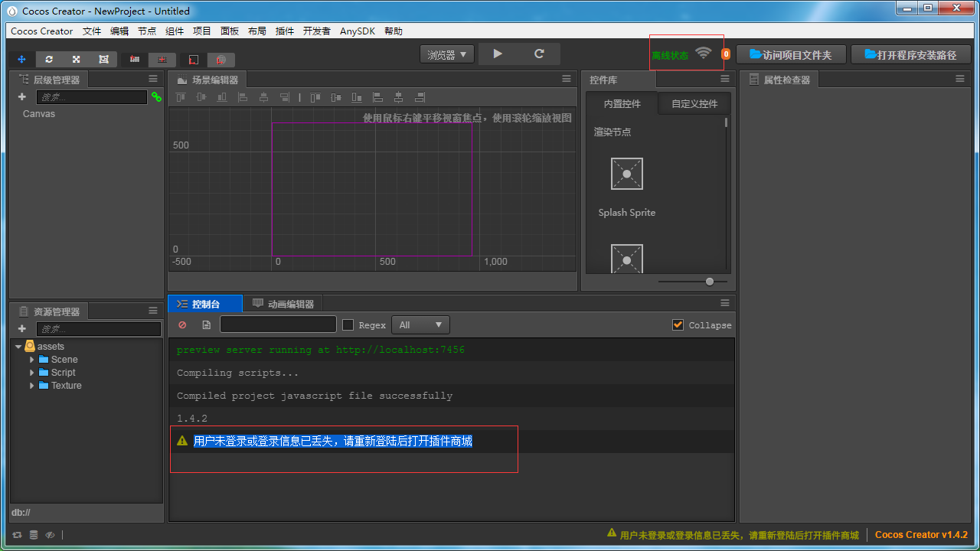Click the Cocos Creator v1.4.2 version label
The image size is (980, 551).
click(921, 535)
